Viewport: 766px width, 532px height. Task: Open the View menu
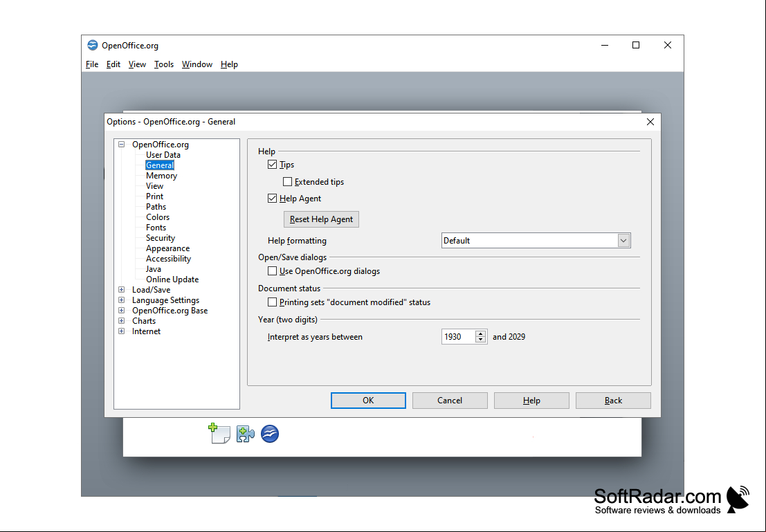point(137,64)
